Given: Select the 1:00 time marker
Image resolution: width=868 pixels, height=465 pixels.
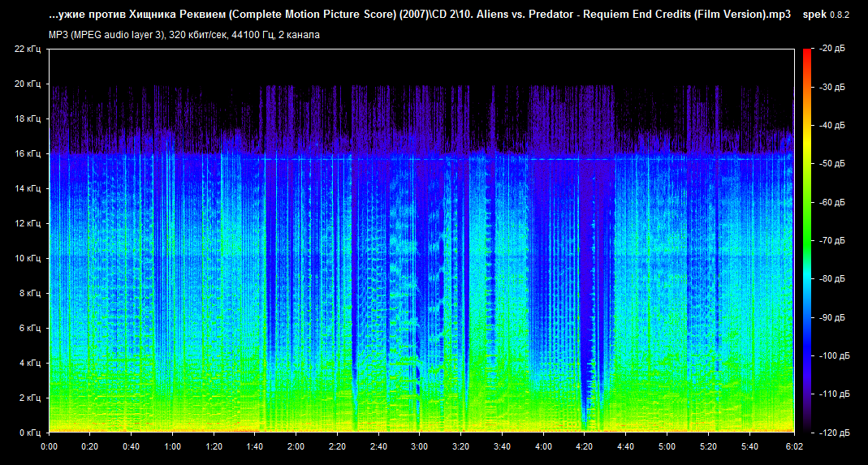Looking at the screenshot, I should pos(172,446).
